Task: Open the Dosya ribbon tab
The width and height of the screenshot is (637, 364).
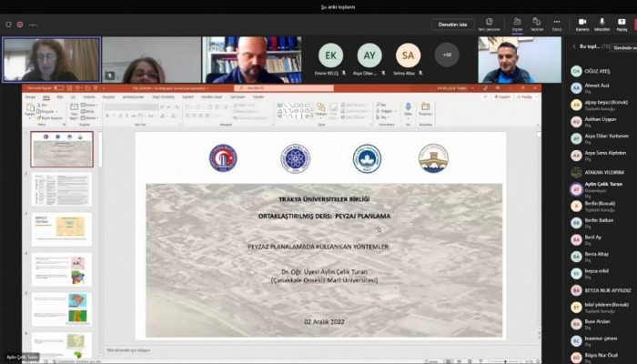Action: 30,97
